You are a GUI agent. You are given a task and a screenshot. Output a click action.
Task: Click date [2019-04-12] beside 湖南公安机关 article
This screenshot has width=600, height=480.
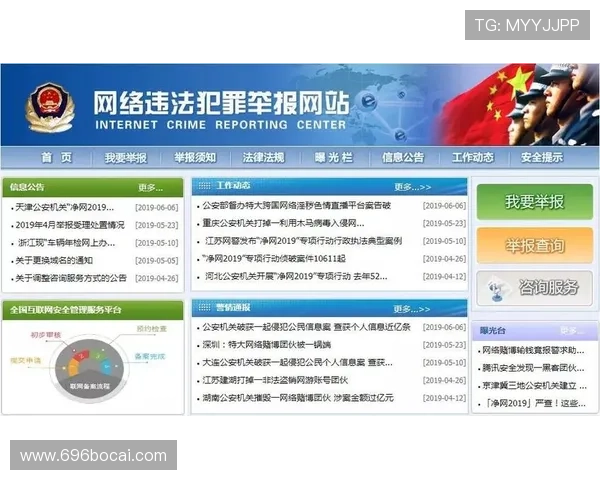tap(444, 398)
